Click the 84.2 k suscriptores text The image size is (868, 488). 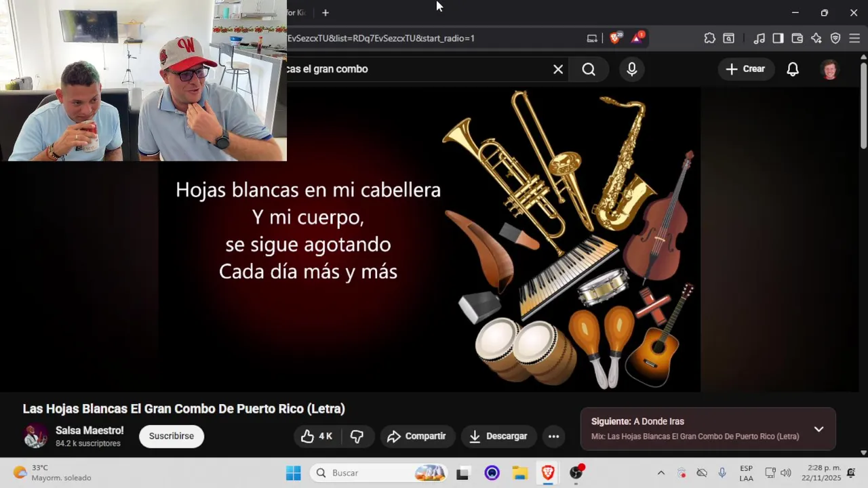coord(88,443)
